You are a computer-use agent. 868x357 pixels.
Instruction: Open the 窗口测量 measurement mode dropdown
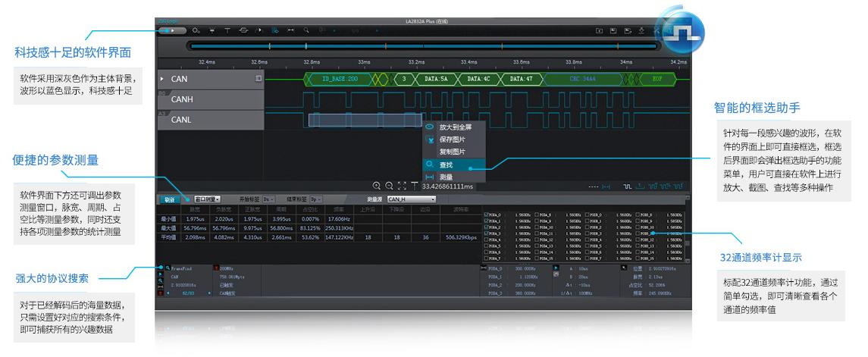pos(207,199)
